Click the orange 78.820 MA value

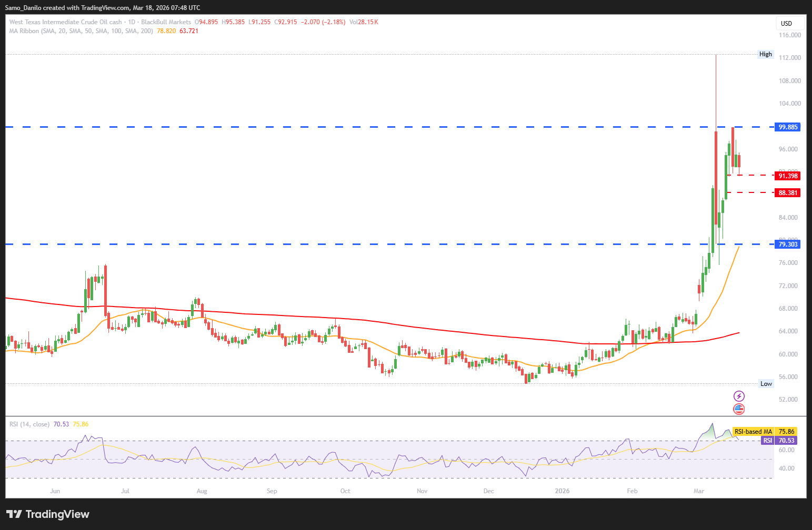166,31
